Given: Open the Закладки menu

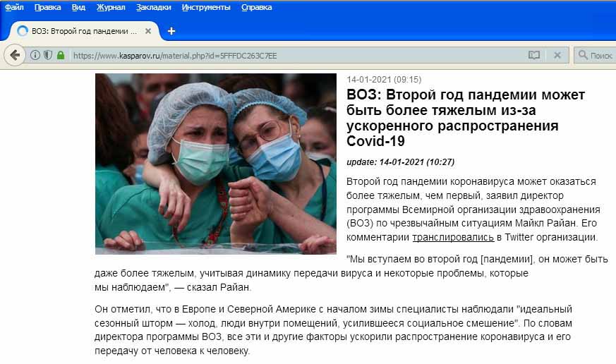Looking at the screenshot, I should (154, 7).
